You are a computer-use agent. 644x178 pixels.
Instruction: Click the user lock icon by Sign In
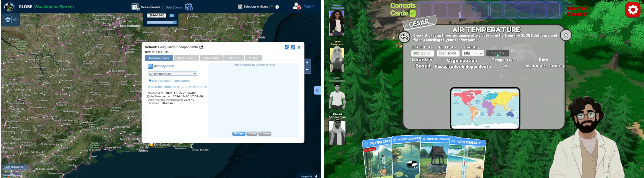296,6
